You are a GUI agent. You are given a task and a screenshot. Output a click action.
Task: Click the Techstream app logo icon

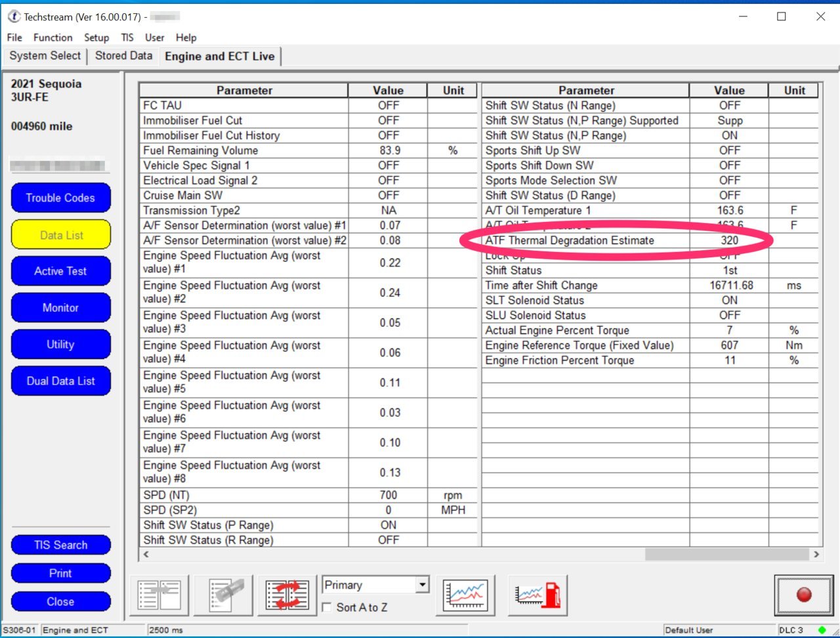pyautogui.click(x=14, y=16)
